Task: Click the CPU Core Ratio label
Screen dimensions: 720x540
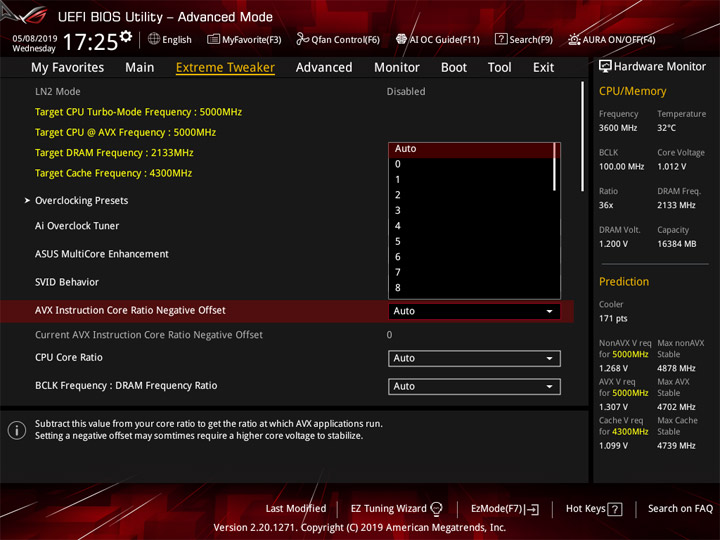Action: click(69, 357)
